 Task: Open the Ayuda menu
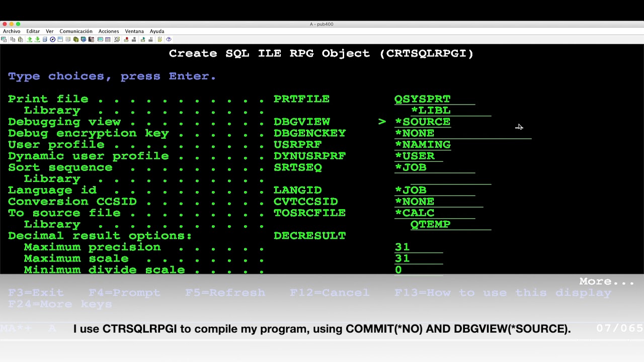coord(157,31)
